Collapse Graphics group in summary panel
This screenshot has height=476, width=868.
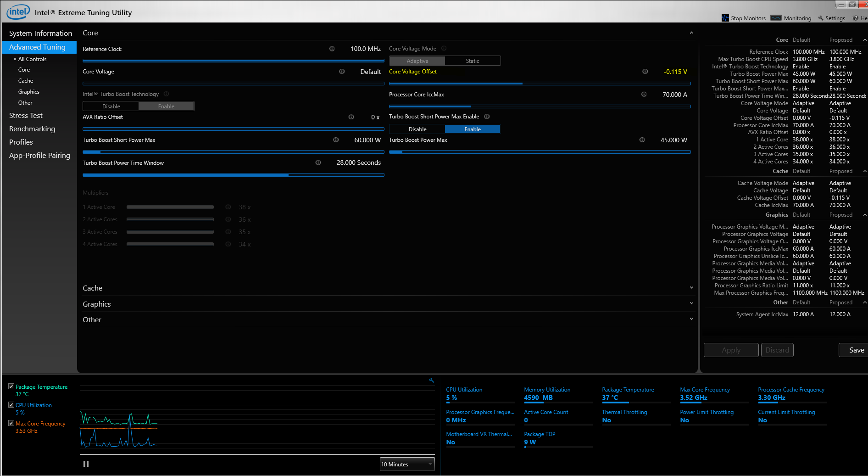(x=865, y=215)
